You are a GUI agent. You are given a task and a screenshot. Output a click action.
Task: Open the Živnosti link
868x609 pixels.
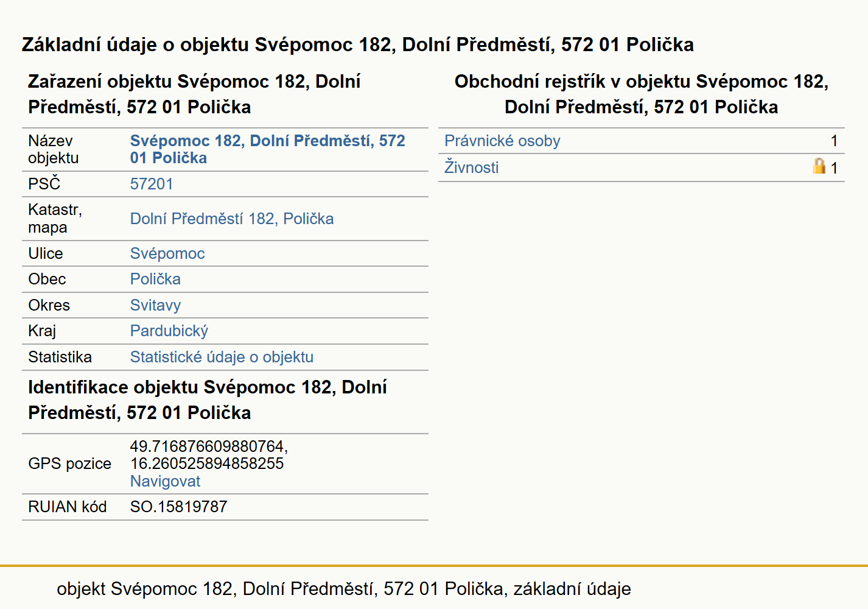(x=471, y=167)
